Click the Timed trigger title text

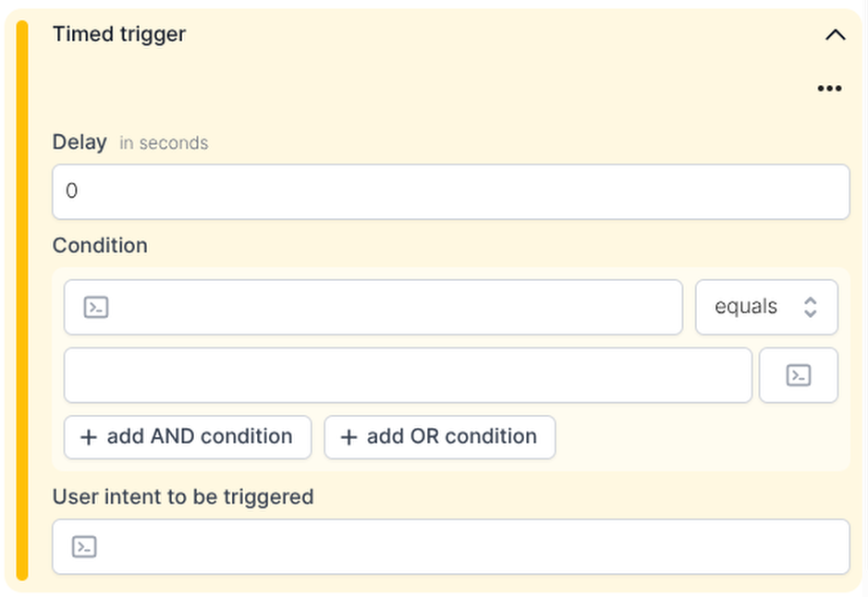click(x=119, y=34)
